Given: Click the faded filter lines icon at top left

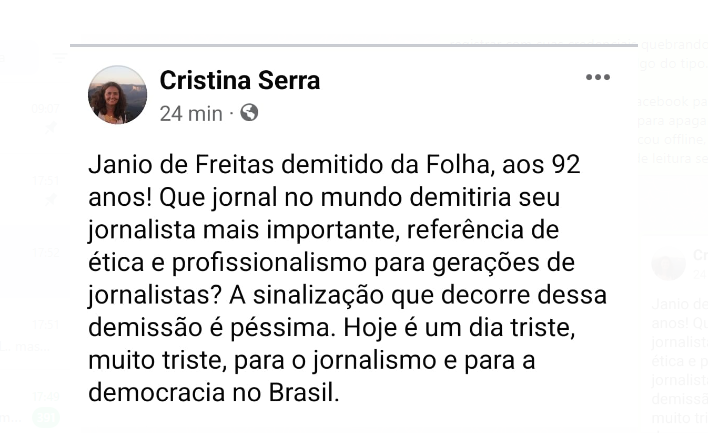Looking at the screenshot, I should [60, 57].
